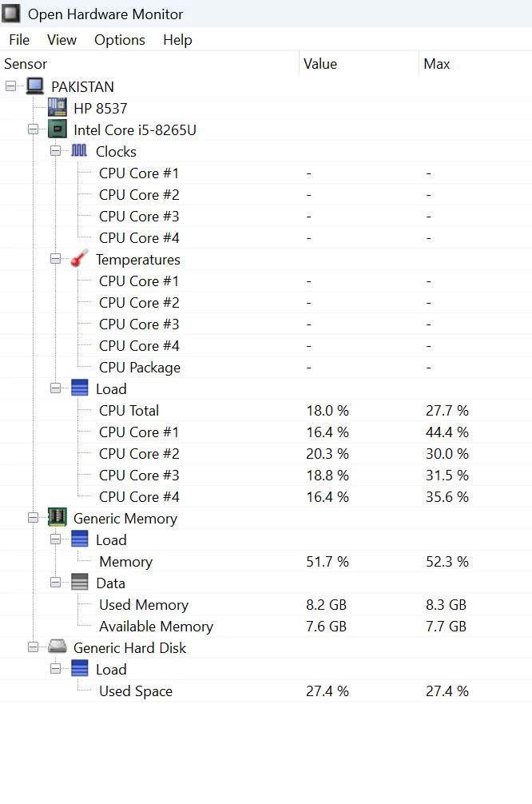Image resolution: width=532 pixels, height=804 pixels.
Task: Click the Max column header
Action: 436,64
